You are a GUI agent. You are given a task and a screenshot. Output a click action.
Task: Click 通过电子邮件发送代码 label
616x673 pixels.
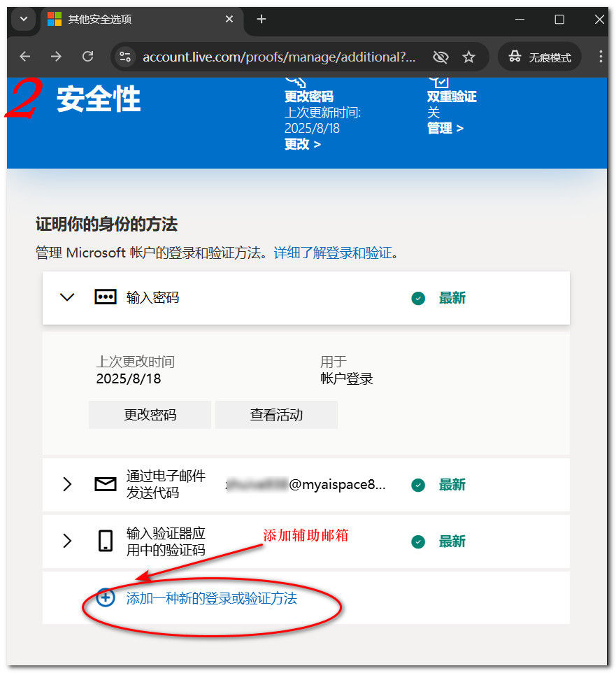(166, 484)
